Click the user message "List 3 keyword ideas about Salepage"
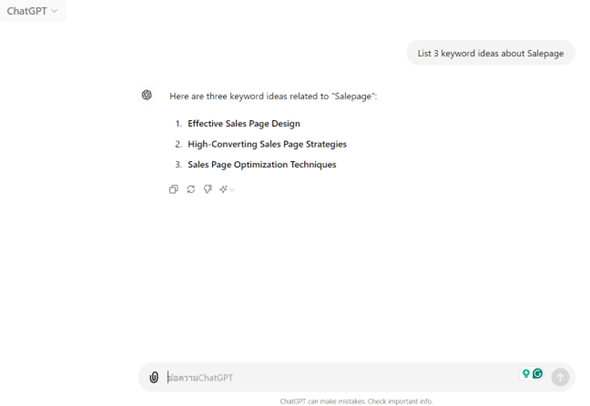Image resolution: width=590 pixels, height=406 pixels. click(491, 53)
